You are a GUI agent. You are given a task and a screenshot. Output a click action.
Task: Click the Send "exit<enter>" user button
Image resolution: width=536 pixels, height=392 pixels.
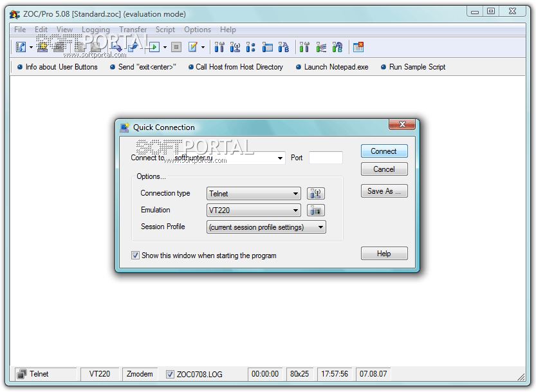pos(143,67)
